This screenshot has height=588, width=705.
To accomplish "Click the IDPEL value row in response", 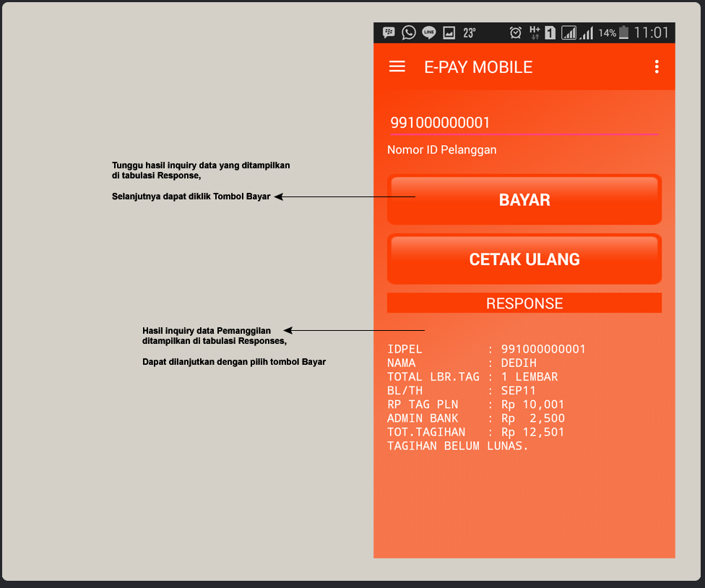I will point(486,350).
